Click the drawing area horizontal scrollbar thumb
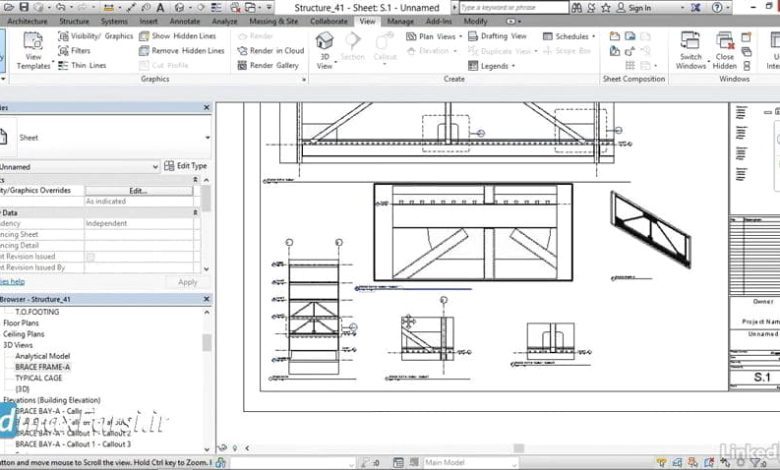This screenshot has width=780, height=470. click(x=519, y=448)
